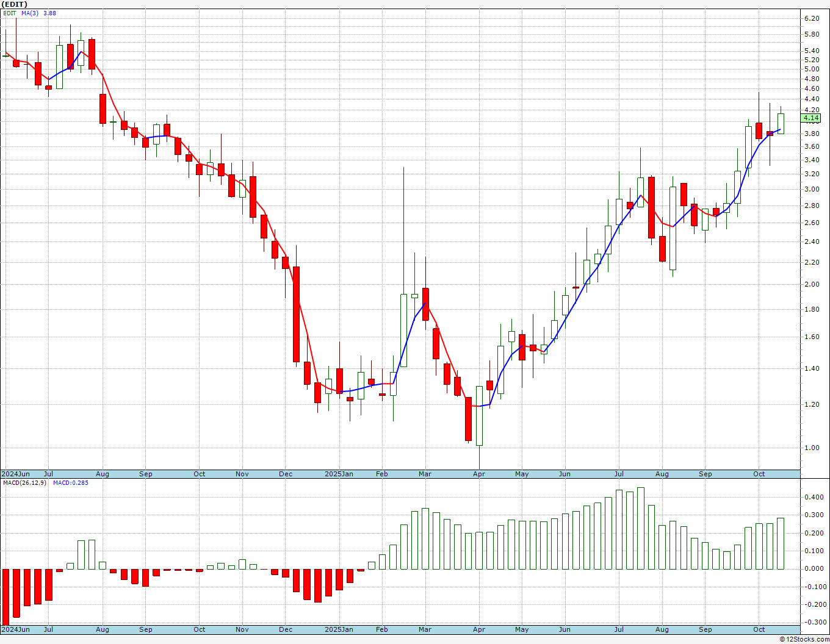Image resolution: width=830 pixels, height=644 pixels.
Task: Click the MACD:0.285 value label
Action: click(x=70, y=482)
